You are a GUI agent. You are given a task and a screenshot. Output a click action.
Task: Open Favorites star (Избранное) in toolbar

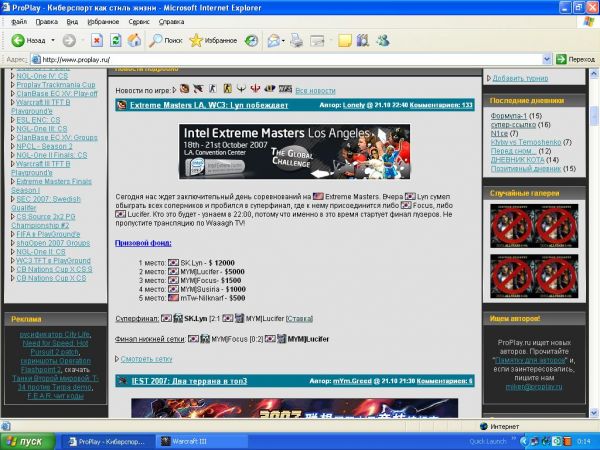click(213, 40)
